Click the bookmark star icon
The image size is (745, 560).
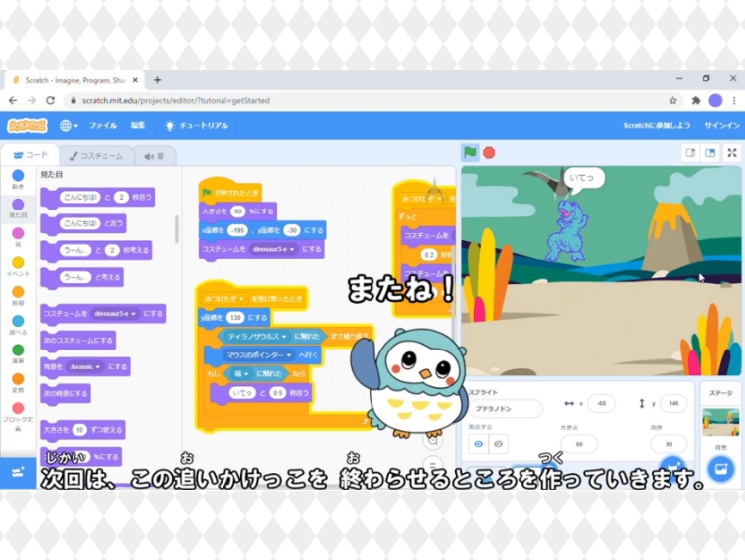(x=672, y=100)
